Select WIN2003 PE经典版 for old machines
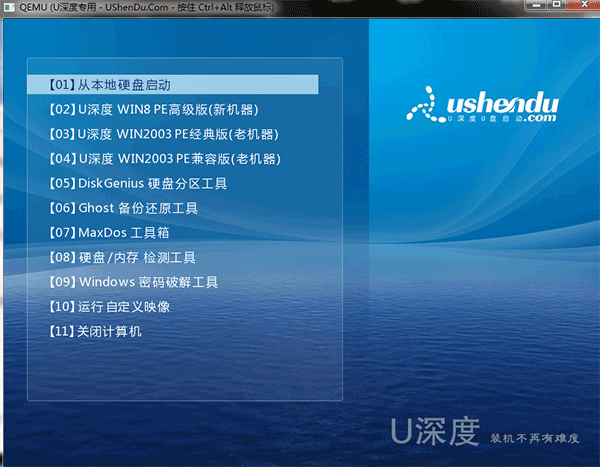This screenshot has width=600, height=467. click(164, 134)
